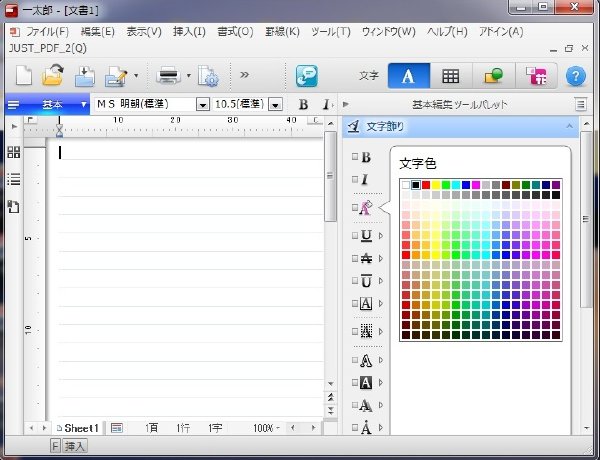Screen dimensions: 600x460
Task: Expand overline style options arrow
Action: pyautogui.click(x=381, y=281)
